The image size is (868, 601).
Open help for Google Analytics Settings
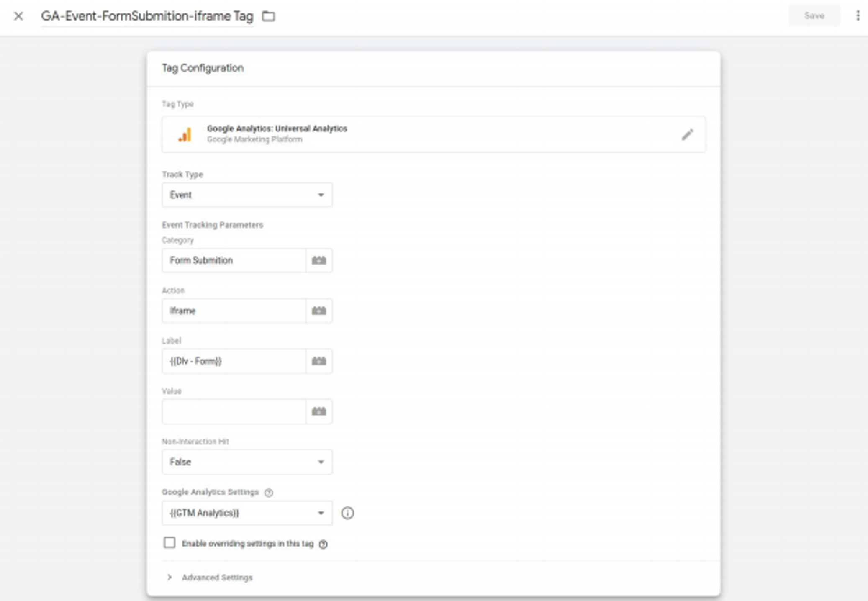269,493
